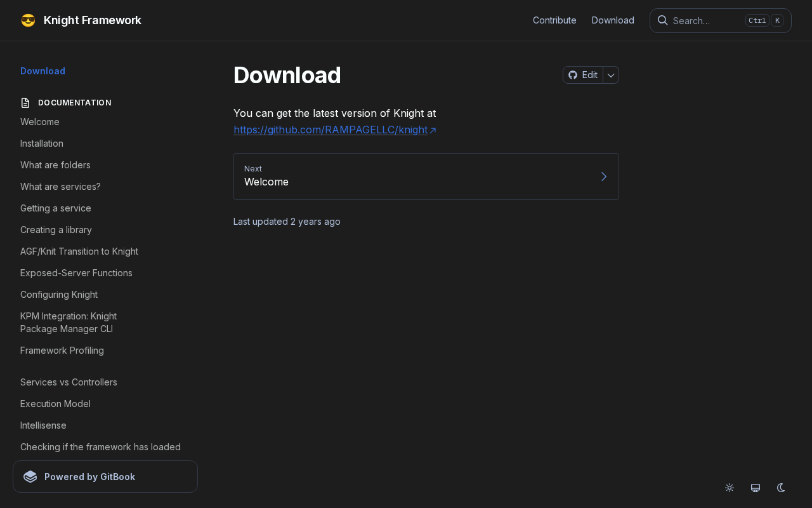Click the chevron on the Next Welcome card
Screen dimensions: 812x508
[x=603, y=177]
